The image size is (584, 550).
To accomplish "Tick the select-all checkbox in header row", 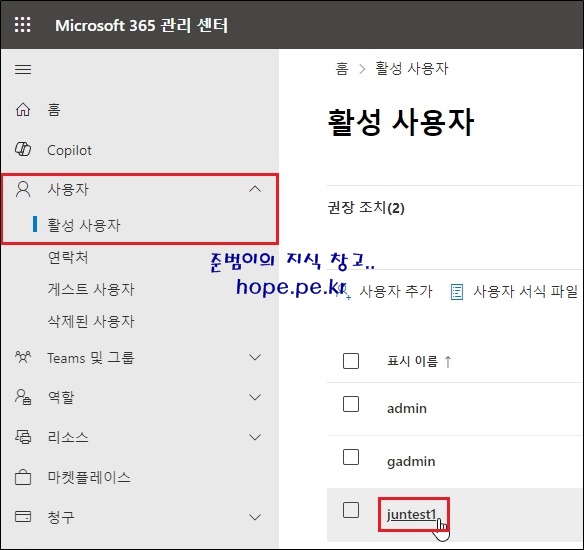I will point(350,361).
